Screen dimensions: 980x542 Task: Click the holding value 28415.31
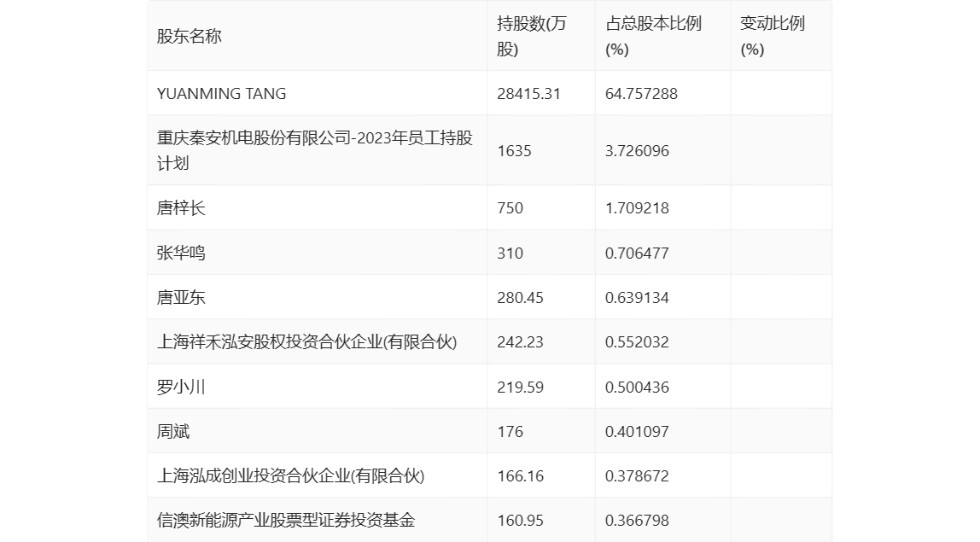coord(528,94)
